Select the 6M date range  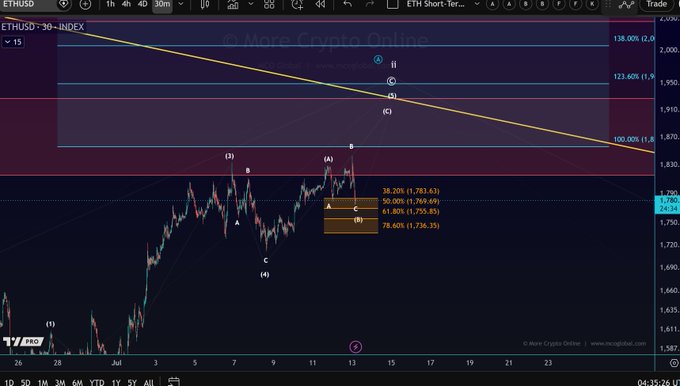tap(77, 383)
